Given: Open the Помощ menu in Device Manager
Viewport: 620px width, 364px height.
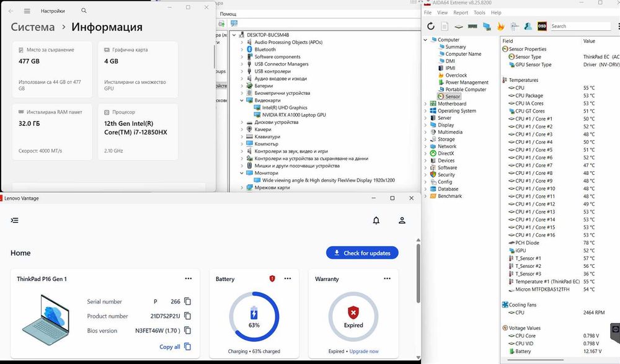Looking at the screenshot, I should (x=228, y=14).
